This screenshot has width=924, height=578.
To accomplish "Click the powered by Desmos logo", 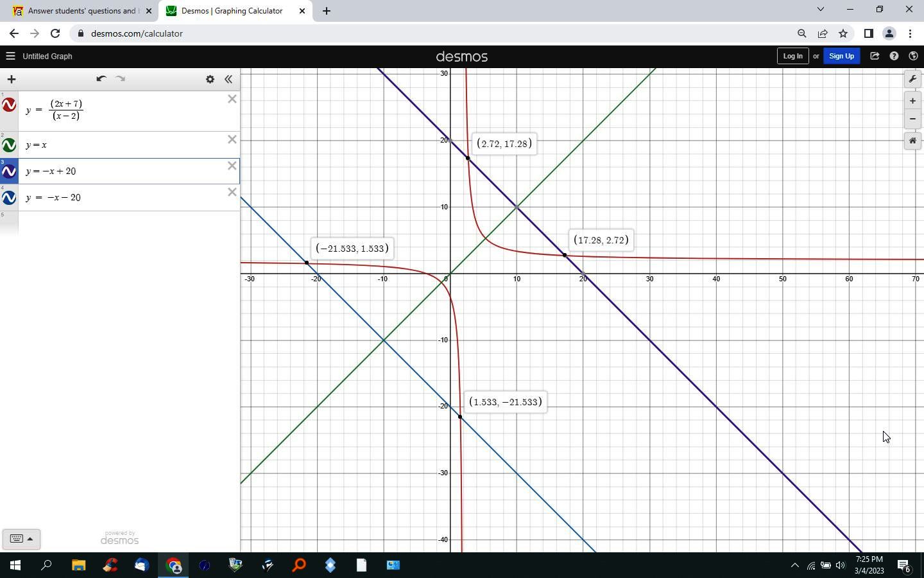I will pyautogui.click(x=120, y=538).
